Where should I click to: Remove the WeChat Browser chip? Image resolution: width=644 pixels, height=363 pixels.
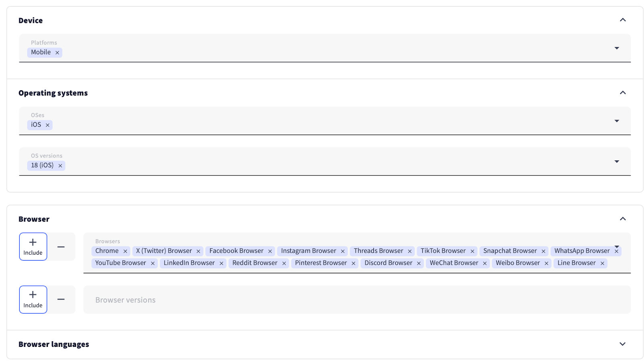click(485, 263)
